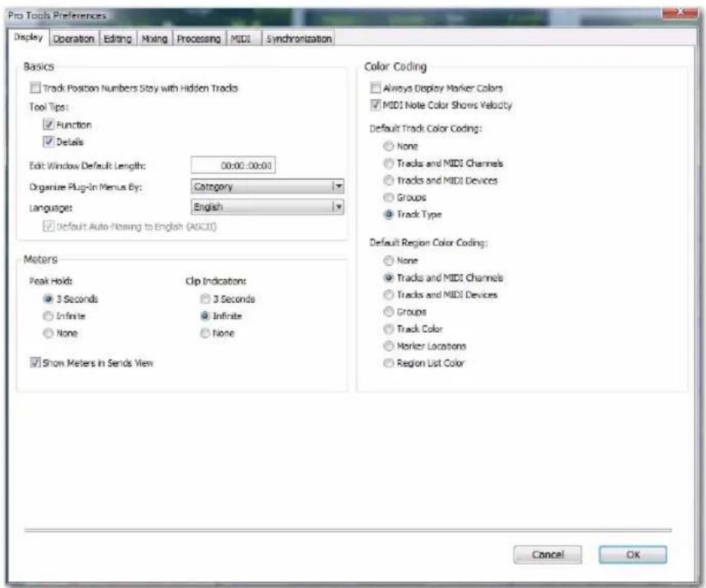Go to the Mixing tab

point(154,39)
